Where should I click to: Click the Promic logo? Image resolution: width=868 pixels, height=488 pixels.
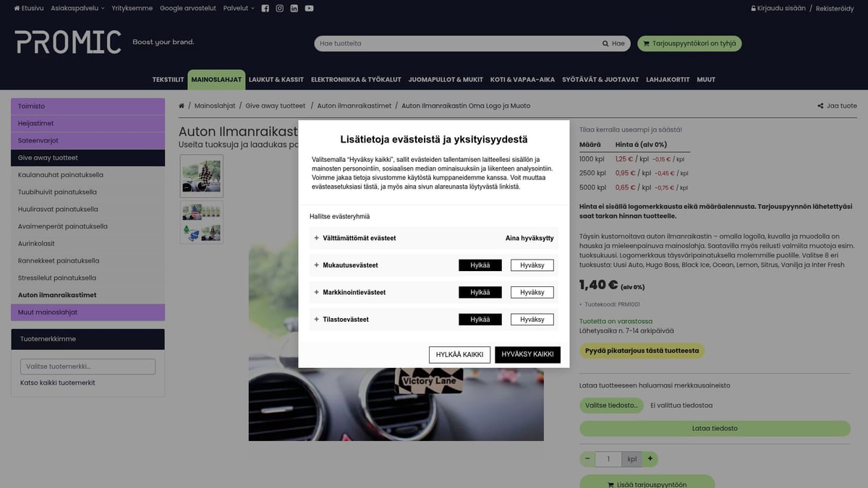[x=68, y=42]
